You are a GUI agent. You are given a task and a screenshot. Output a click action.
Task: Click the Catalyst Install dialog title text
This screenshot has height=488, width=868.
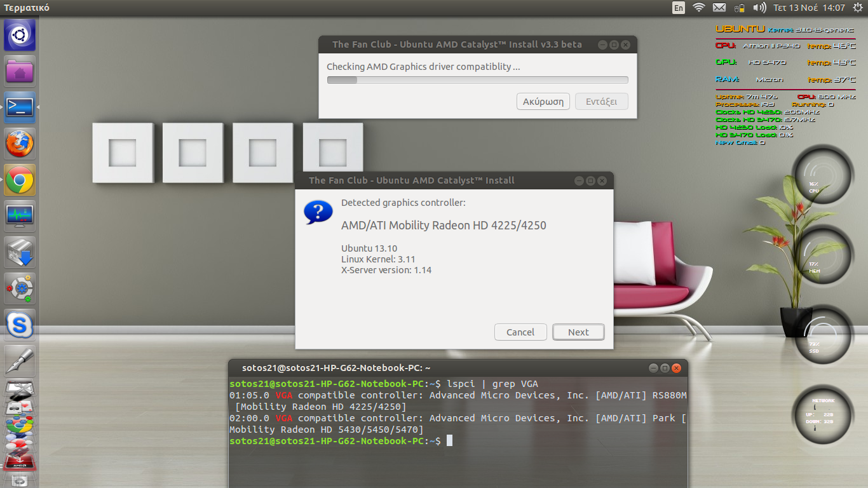412,180
